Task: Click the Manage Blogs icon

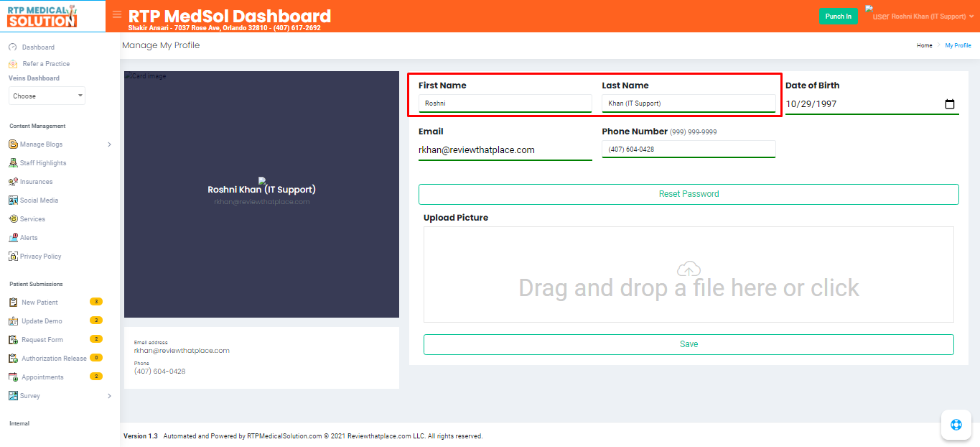Action: click(13, 144)
